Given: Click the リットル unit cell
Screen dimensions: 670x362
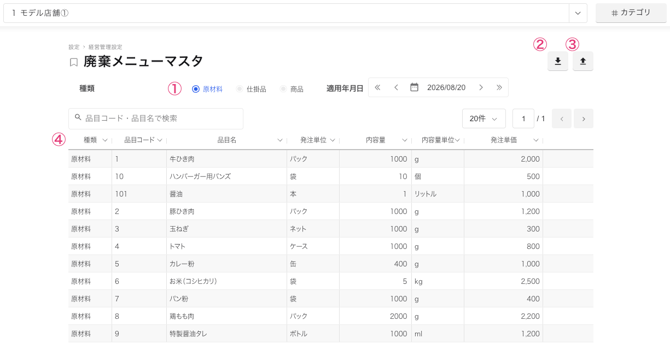Looking at the screenshot, I should point(438,194).
